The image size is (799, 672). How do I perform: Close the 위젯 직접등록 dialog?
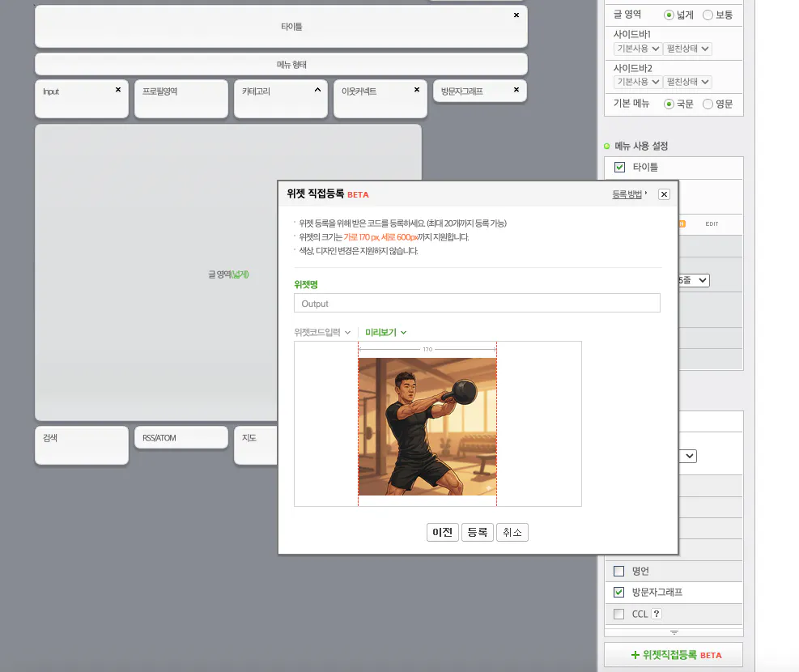(664, 194)
